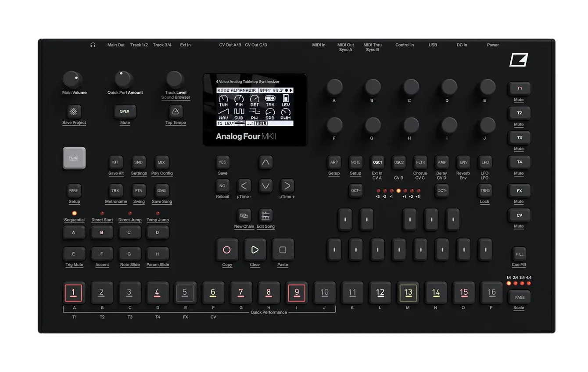
Task: Open the Edit Song icon
Action: tap(265, 216)
